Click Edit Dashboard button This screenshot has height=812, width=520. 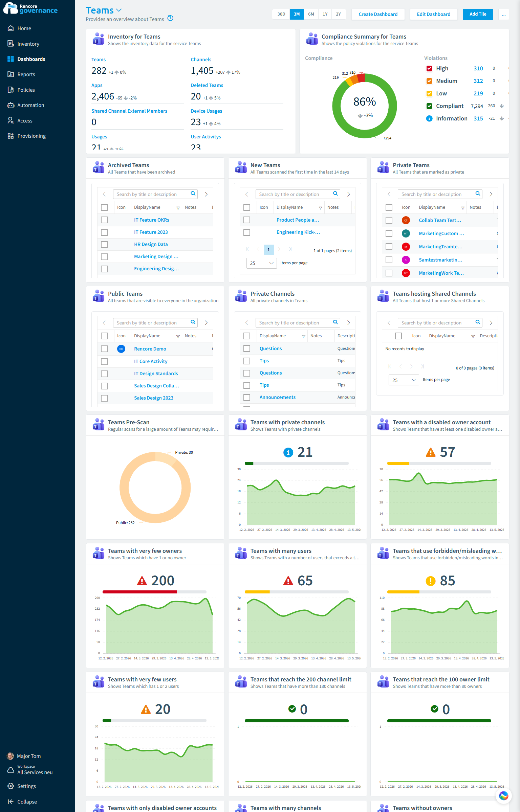[x=433, y=14]
